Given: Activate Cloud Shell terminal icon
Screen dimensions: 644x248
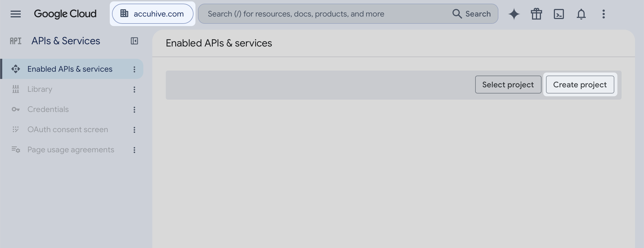Looking at the screenshot, I should (559, 14).
